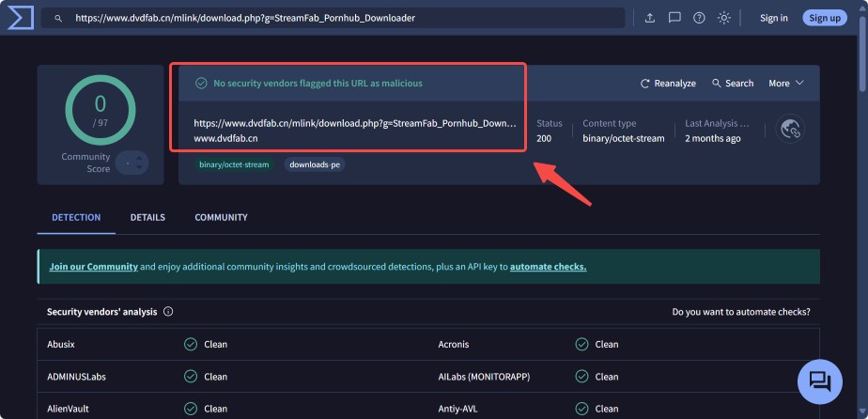Click the info icon beside Security vendors' analysis
The width and height of the screenshot is (868, 419).
point(168,312)
